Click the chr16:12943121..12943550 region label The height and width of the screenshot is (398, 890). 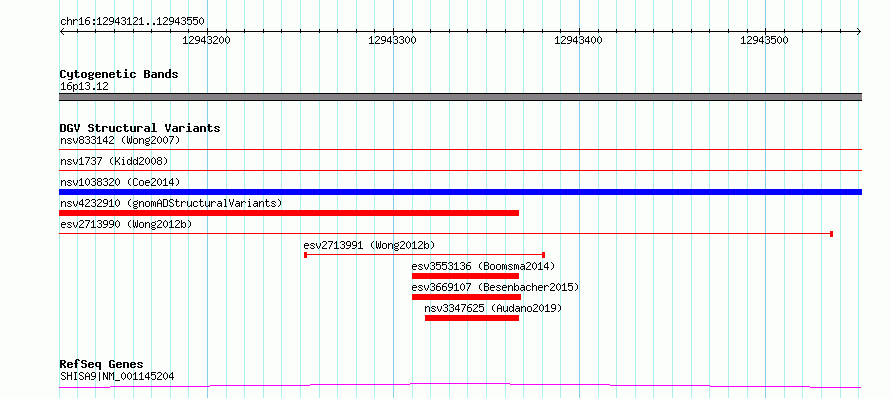132,22
